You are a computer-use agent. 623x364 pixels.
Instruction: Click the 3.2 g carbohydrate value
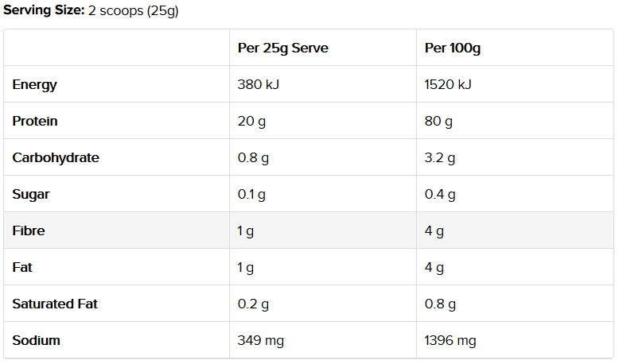point(439,158)
